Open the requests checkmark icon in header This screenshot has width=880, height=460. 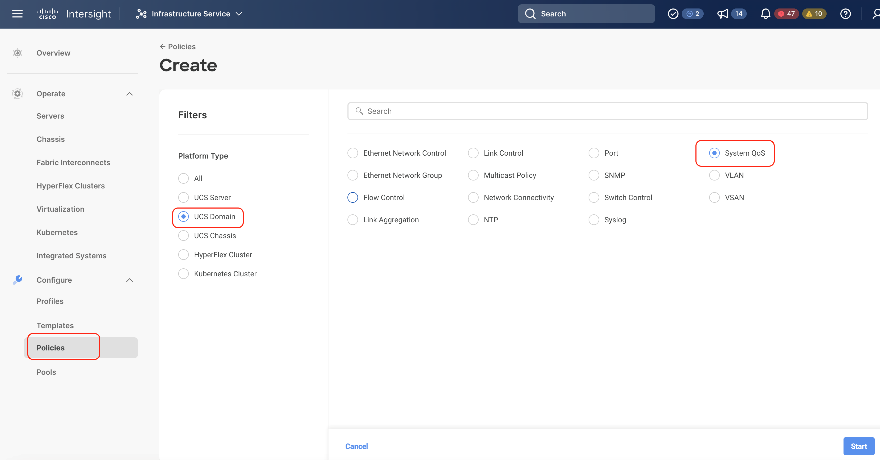coord(673,14)
